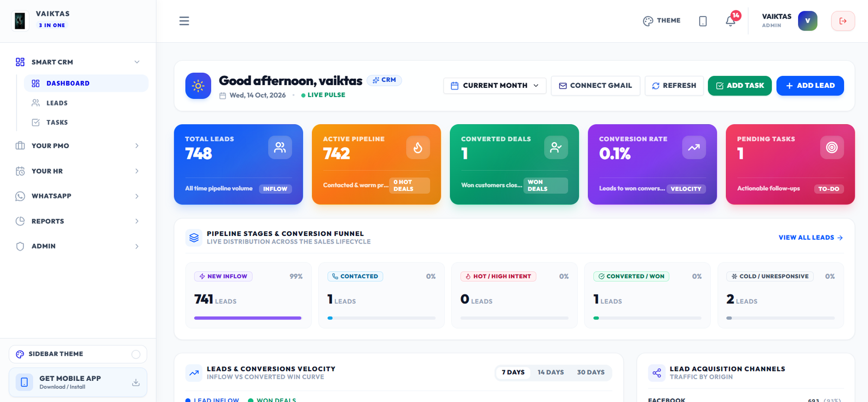Click the Admin shield icon
This screenshot has width=868, height=402.
coord(20,246)
